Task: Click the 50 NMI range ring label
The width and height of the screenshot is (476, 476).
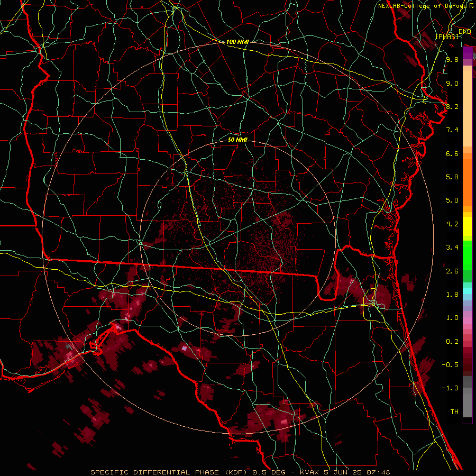Action: coord(237,140)
